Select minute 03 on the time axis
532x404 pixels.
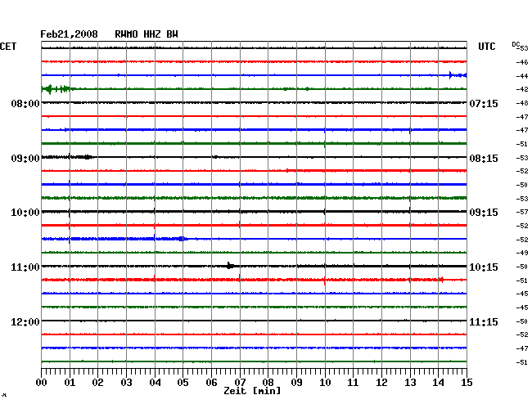[x=126, y=382]
